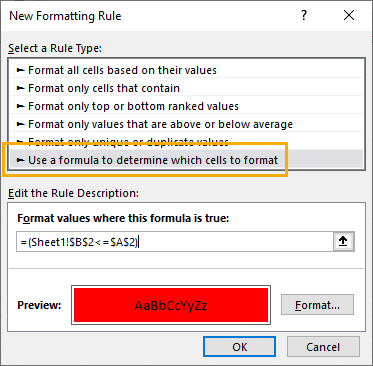Image resolution: width=373 pixels, height=366 pixels.
Task: Close the New Formatting Rule dialog
Action: (349, 15)
